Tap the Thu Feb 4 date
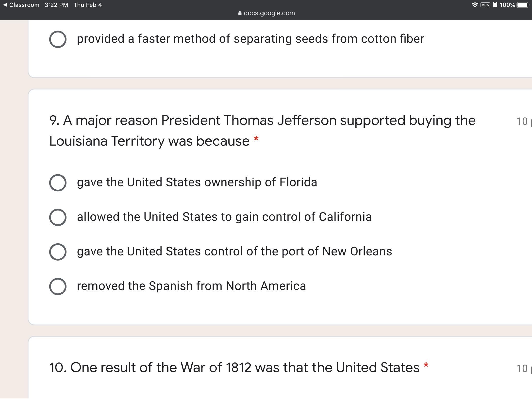This screenshot has width=532, height=399. click(88, 5)
